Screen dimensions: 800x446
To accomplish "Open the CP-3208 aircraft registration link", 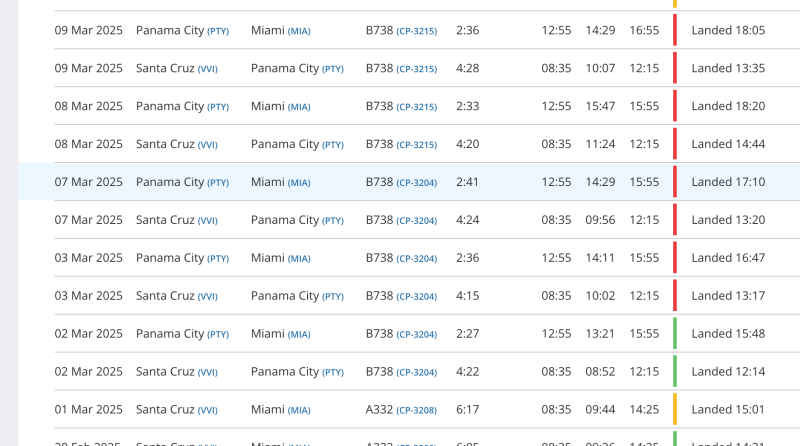I will tap(417, 410).
